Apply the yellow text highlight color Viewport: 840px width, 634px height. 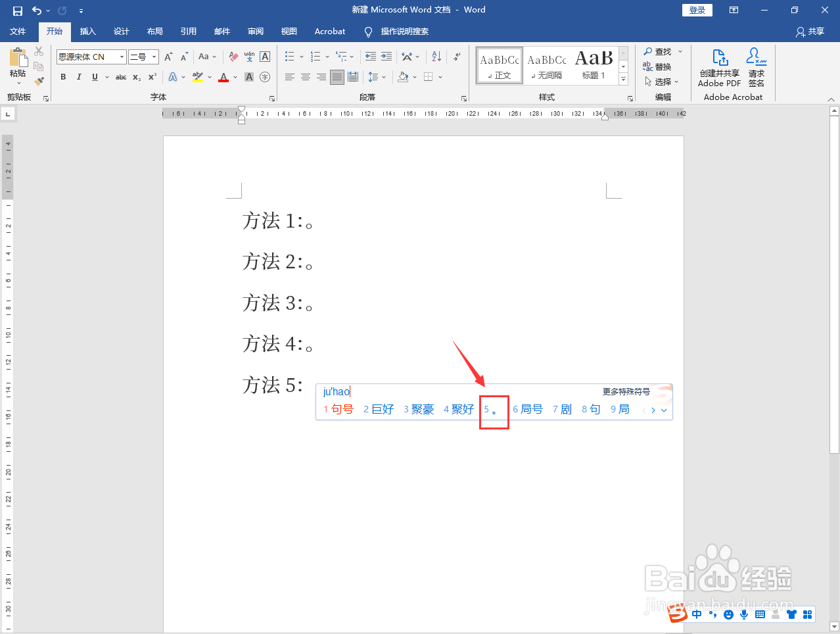click(198, 77)
